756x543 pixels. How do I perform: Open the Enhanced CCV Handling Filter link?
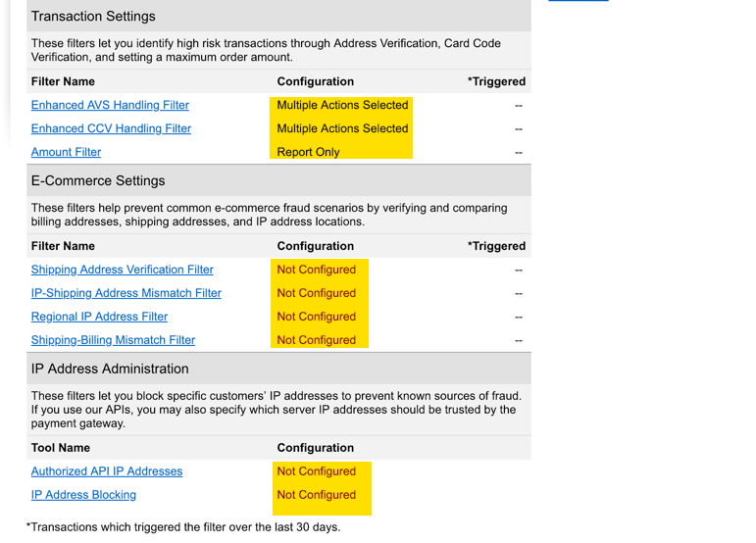111,128
